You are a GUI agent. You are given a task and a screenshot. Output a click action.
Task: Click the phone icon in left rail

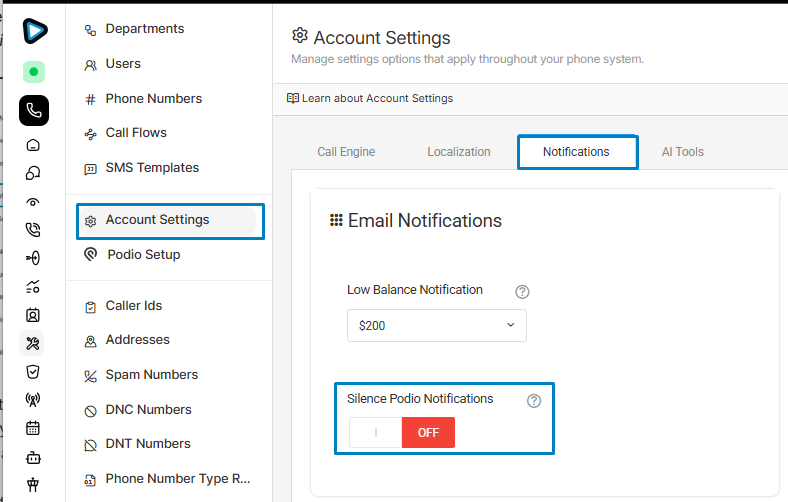[x=34, y=110]
